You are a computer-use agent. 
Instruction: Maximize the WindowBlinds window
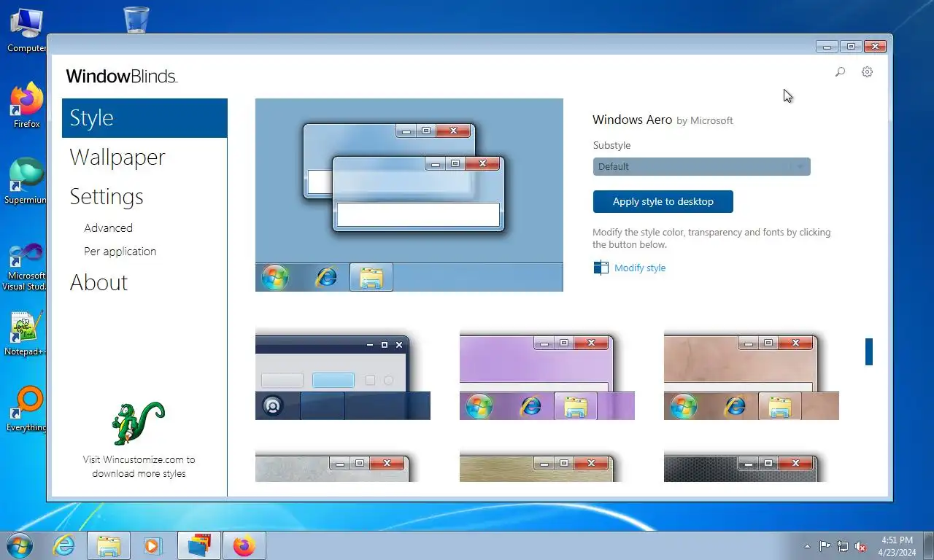(x=851, y=47)
